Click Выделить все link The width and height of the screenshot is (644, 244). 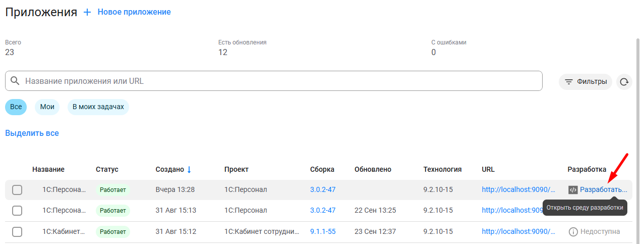(32, 133)
